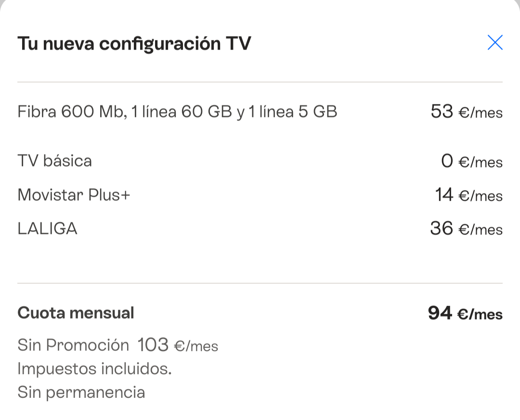Click the divider line below the heading
The image size is (520, 420).
coord(260,82)
